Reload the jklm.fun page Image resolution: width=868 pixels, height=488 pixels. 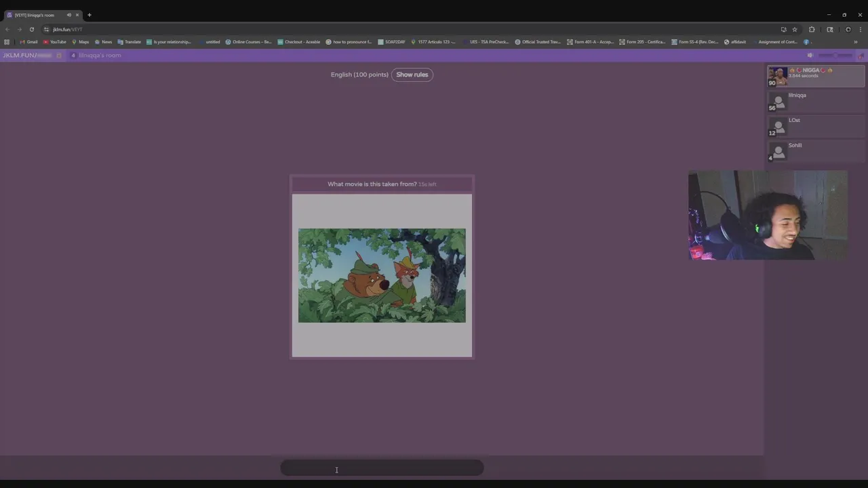click(x=31, y=30)
